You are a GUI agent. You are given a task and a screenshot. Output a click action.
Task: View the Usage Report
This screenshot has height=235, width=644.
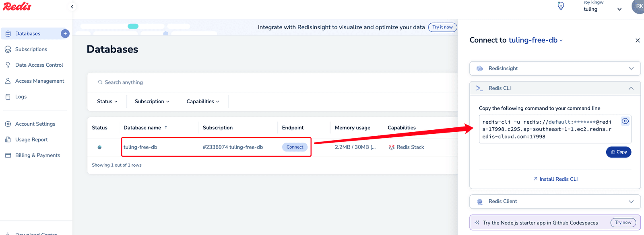[31, 140]
